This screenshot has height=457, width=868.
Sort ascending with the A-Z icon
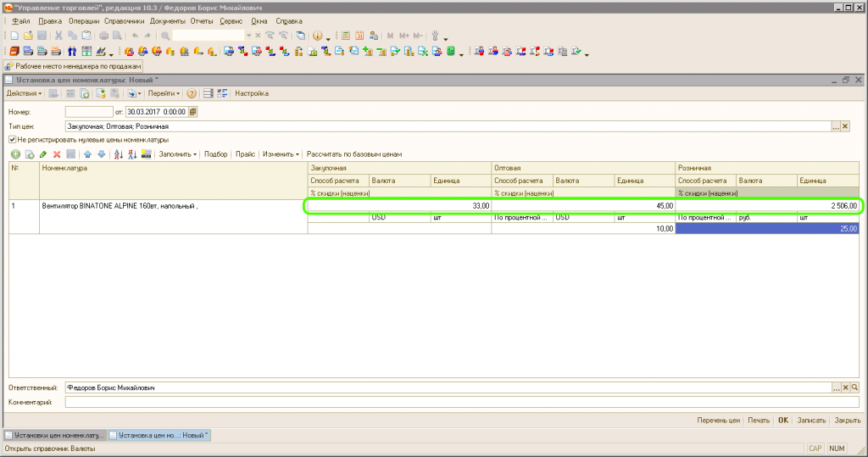coord(119,154)
